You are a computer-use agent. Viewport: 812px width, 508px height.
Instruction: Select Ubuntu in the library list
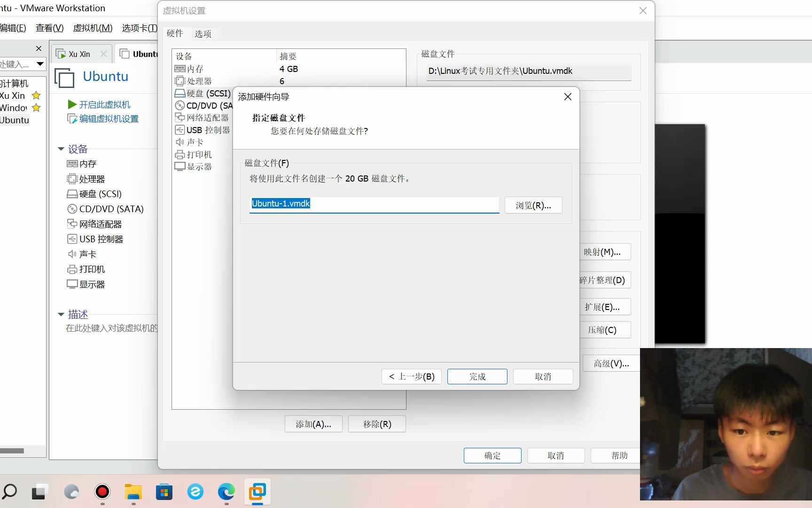pyautogui.click(x=15, y=120)
